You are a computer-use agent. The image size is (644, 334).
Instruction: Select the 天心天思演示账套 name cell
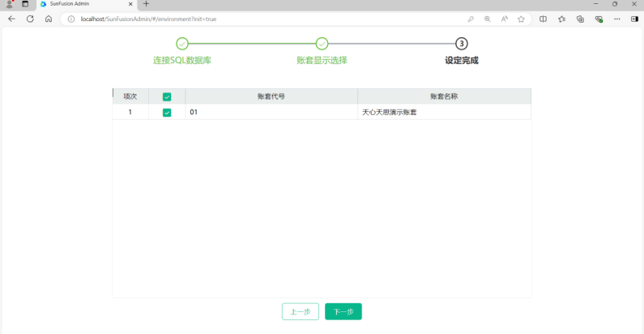point(444,112)
